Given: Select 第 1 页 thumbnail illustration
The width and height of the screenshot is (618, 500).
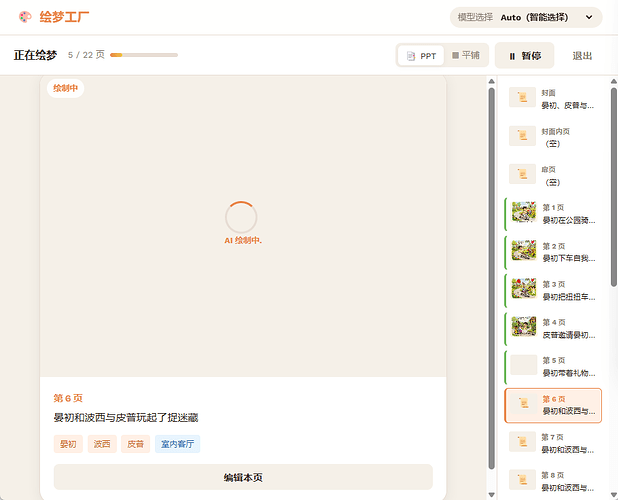Looking at the screenshot, I should (524, 212).
